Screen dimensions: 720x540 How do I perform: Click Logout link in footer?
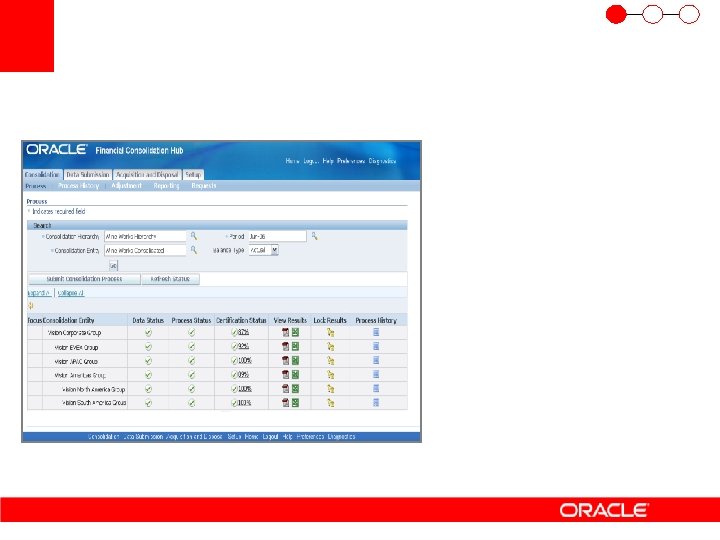[x=270, y=437]
